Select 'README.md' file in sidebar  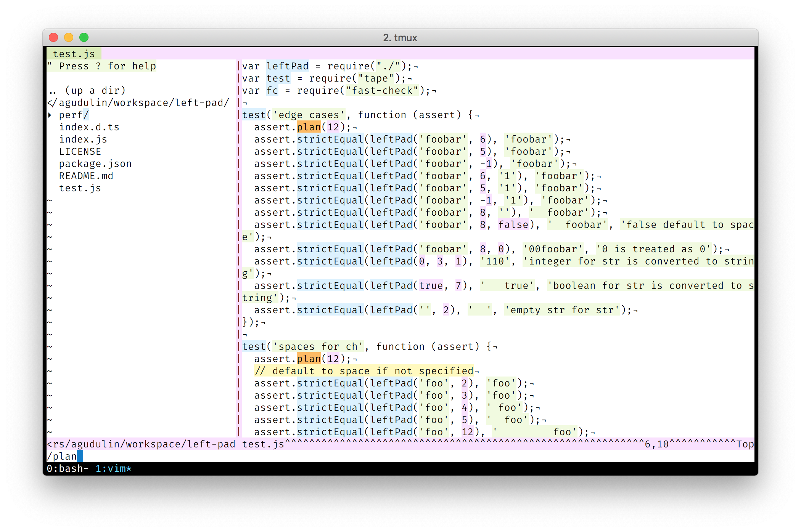tap(96, 176)
